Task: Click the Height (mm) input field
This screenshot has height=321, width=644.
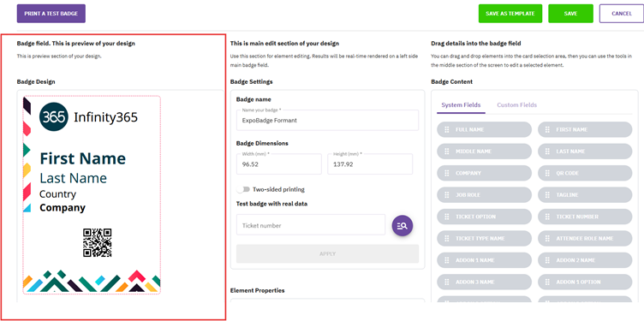Action: tap(370, 164)
